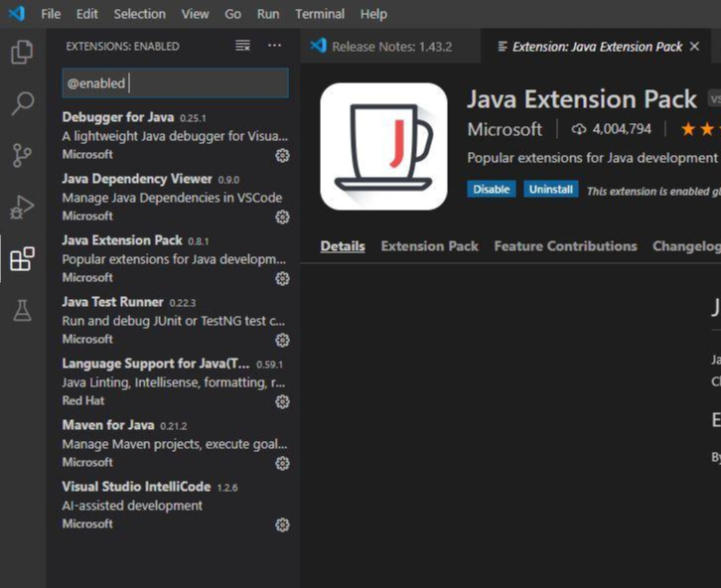Open the Run and Debug view
721x588 pixels.
pyautogui.click(x=22, y=207)
